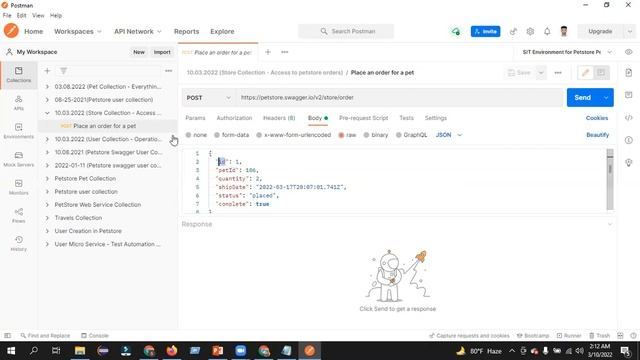Screen dimensions: 640x360
Task: Open the request info icon in the right sidebar
Action: click(629, 140)
